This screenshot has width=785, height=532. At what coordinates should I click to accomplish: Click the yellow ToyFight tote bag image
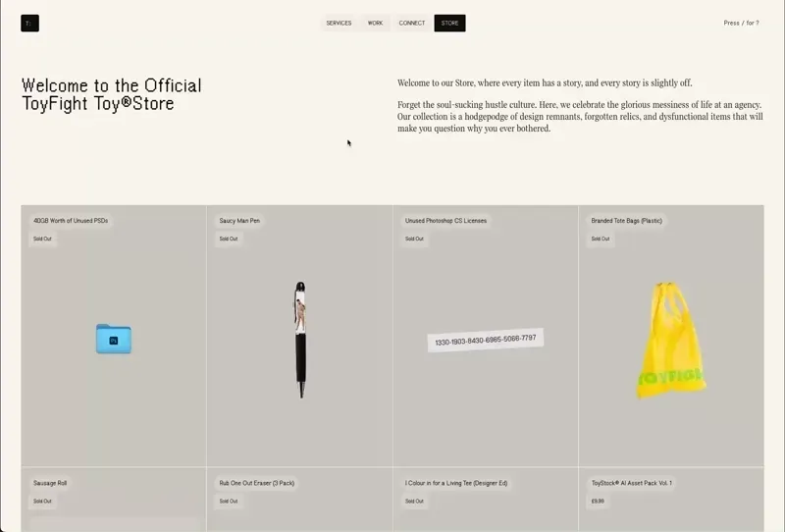[670, 341]
